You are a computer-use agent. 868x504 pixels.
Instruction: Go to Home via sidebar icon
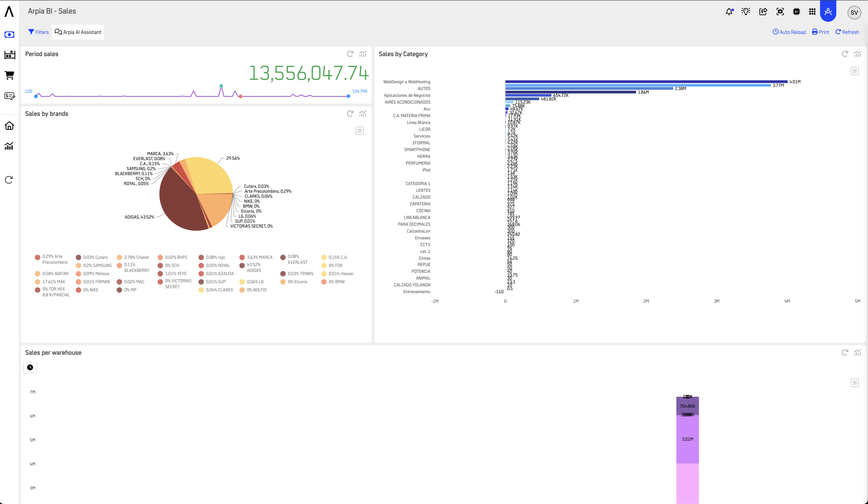point(9,126)
